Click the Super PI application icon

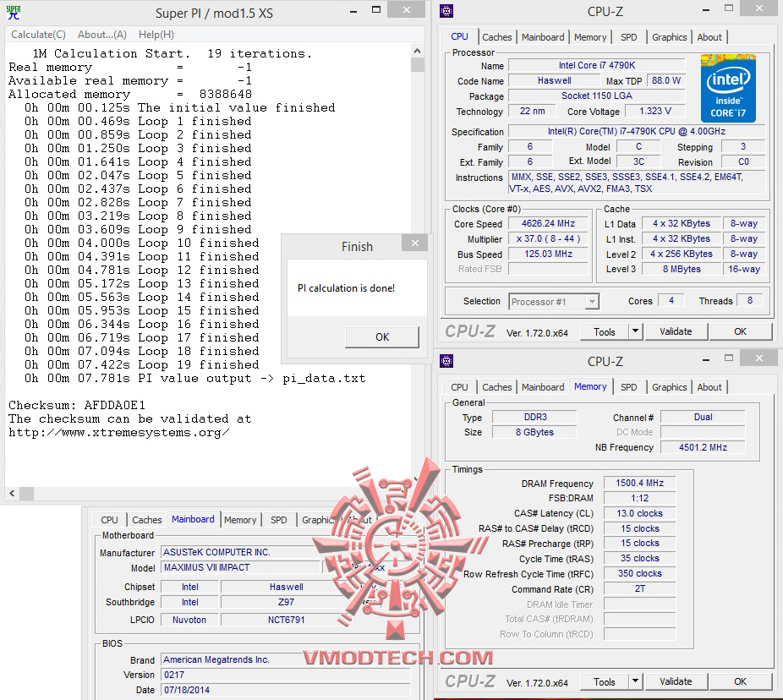pos(14,13)
